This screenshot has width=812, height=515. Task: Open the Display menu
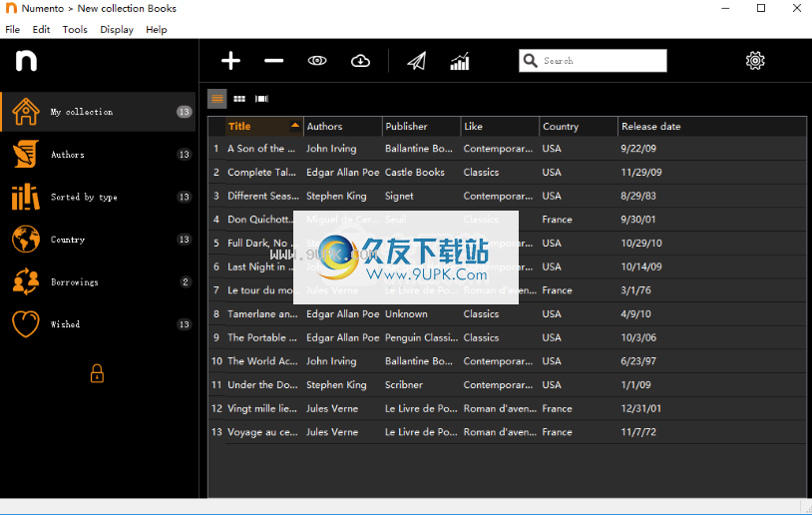117,30
